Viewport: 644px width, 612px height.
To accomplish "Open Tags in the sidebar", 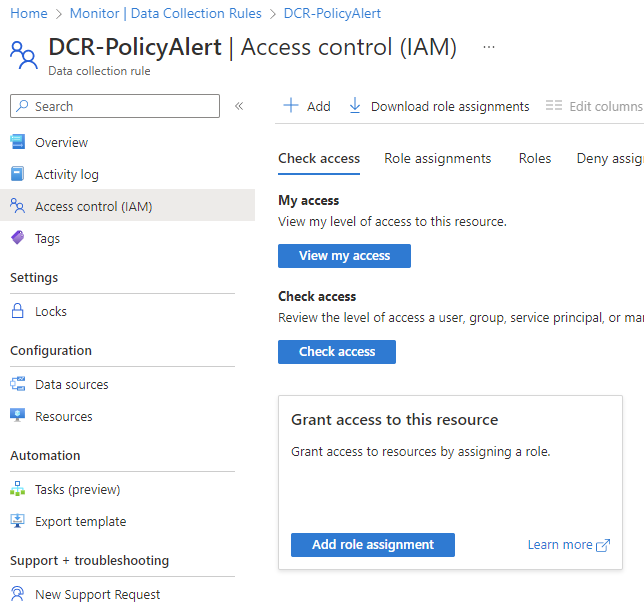I will click(47, 239).
